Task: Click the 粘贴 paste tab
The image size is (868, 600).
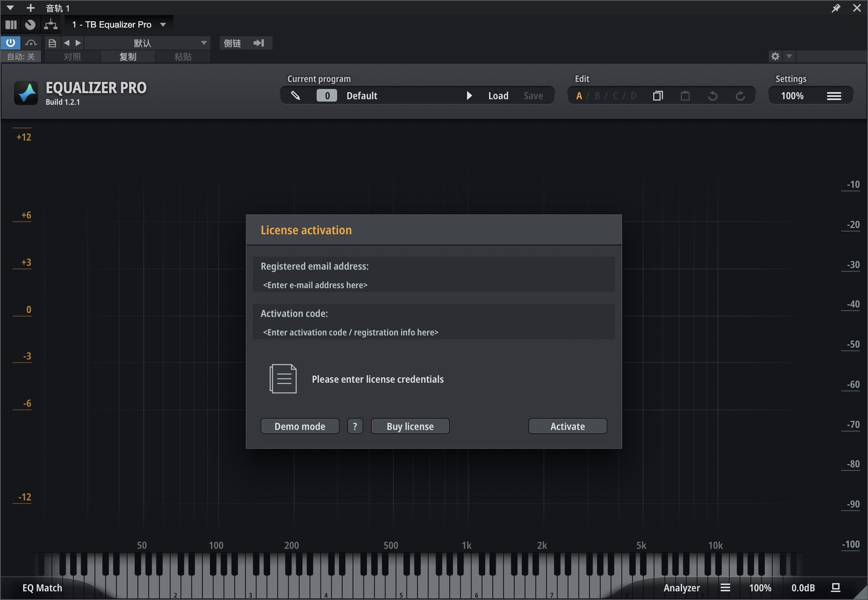Action: (183, 56)
